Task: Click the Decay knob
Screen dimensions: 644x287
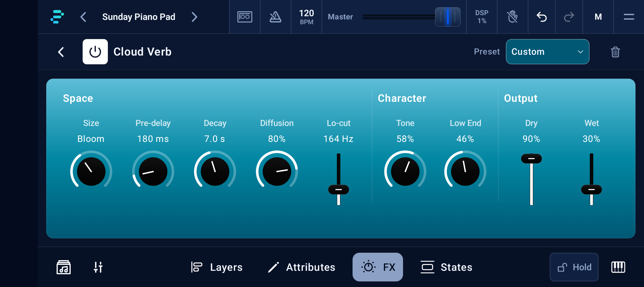Action: point(215,171)
